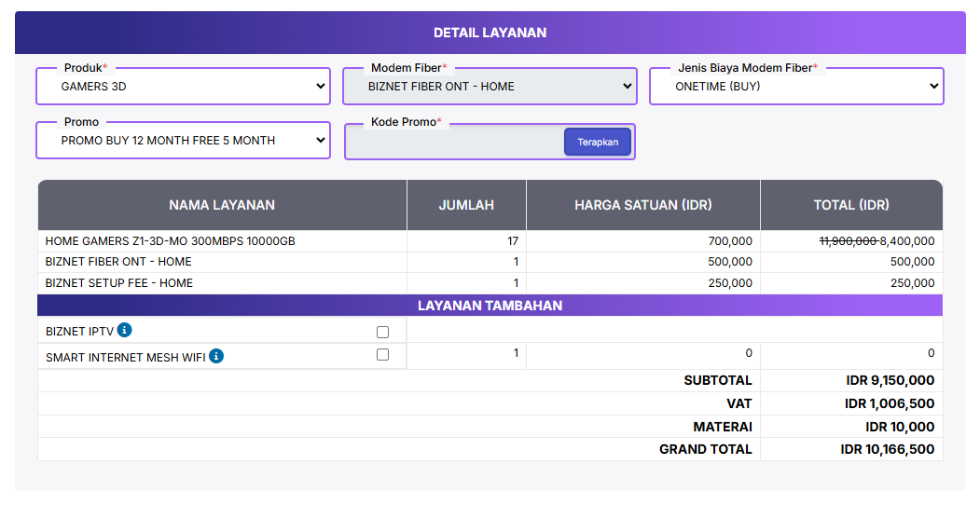Select the MATERAI label
This screenshot has width=980, height=505.
pyautogui.click(x=723, y=427)
